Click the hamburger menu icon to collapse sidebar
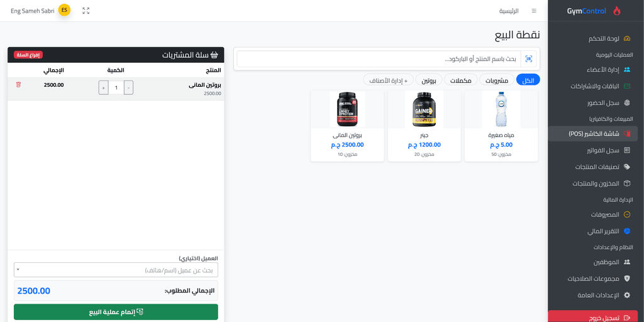This screenshot has height=322, width=644. click(534, 11)
